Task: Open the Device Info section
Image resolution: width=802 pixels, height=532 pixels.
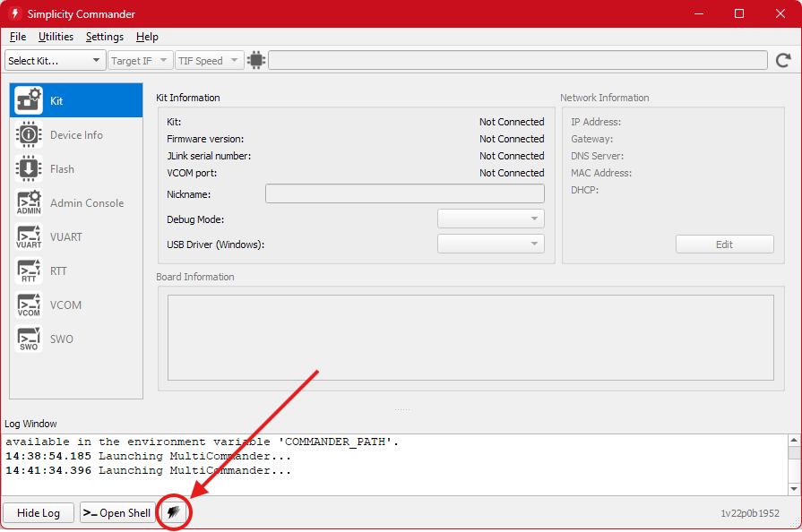Action: click(x=76, y=135)
